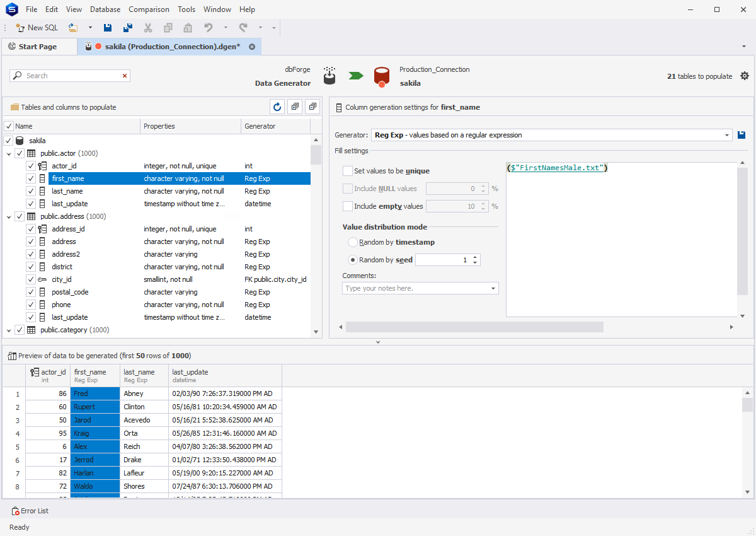Image resolution: width=756 pixels, height=536 pixels.
Task: Open the Comments notes dropdown
Action: click(493, 288)
